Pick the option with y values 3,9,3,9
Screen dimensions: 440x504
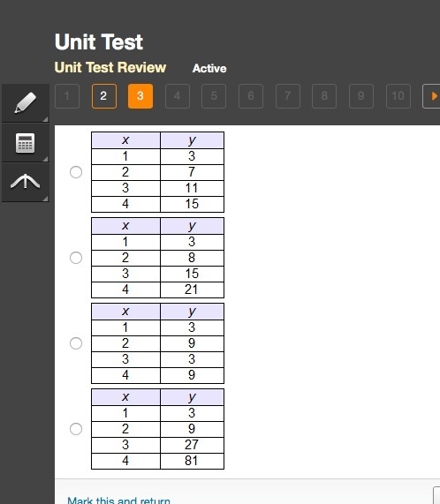(76, 343)
